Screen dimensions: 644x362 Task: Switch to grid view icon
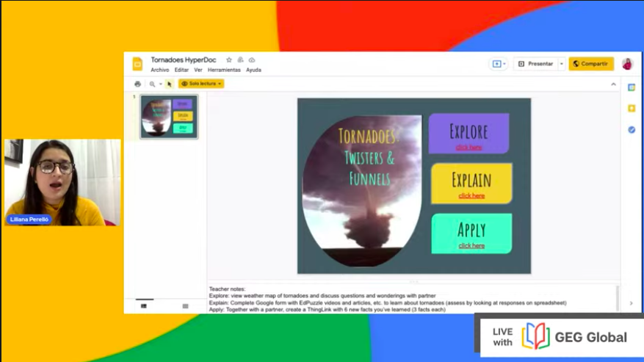click(186, 306)
